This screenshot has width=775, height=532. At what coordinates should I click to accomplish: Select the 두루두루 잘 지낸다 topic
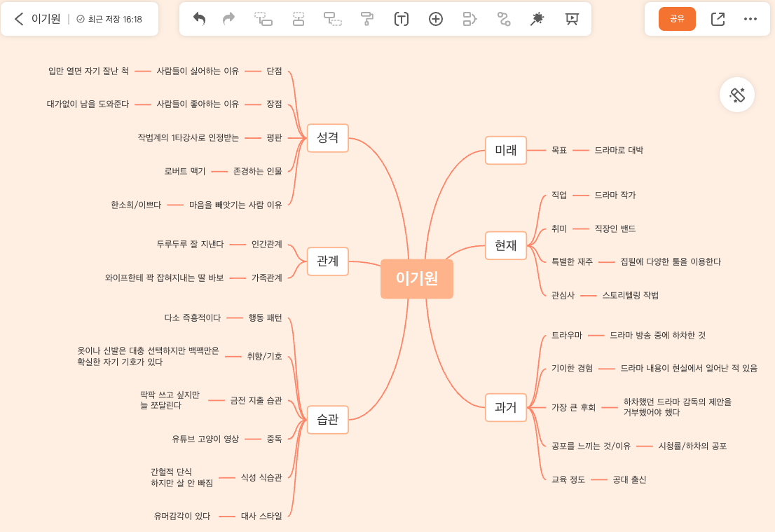point(191,244)
